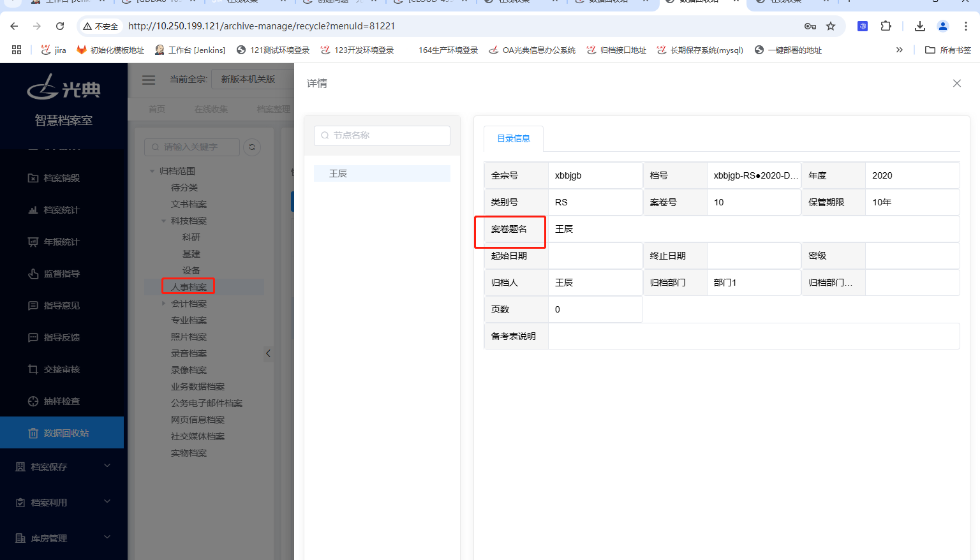Click the 不安全 site security indicator
The width and height of the screenshot is (980, 560).
[x=101, y=26]
